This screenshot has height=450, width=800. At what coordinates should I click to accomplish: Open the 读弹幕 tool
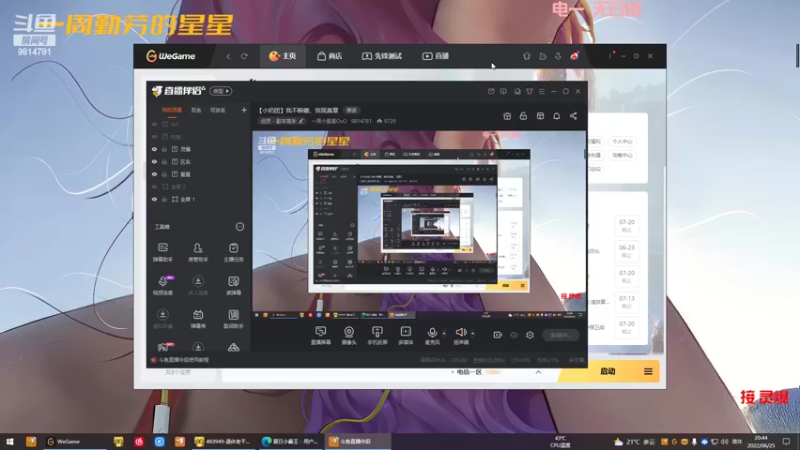pos(233,285)
